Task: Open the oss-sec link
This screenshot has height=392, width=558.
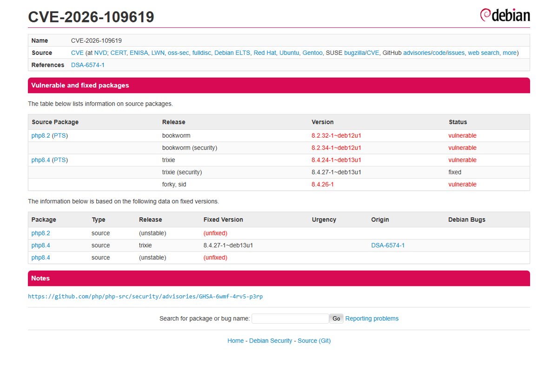Action: [x=179, y=53]
